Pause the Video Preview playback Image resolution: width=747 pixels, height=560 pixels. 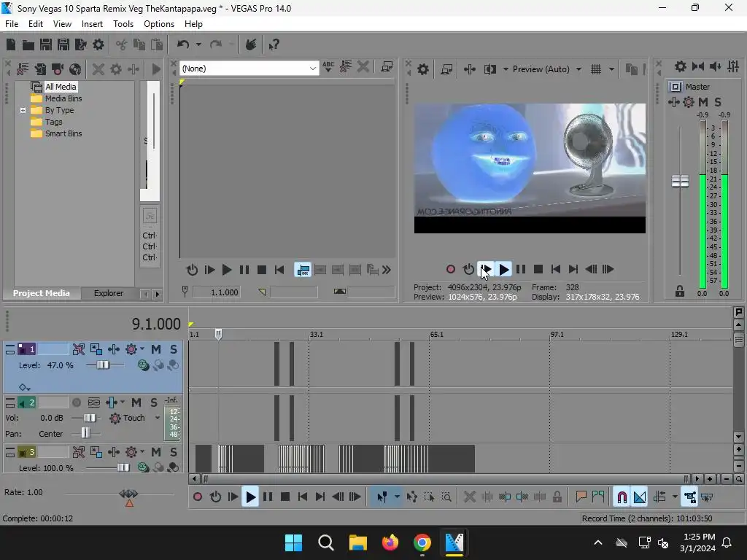tap(521, 270)
